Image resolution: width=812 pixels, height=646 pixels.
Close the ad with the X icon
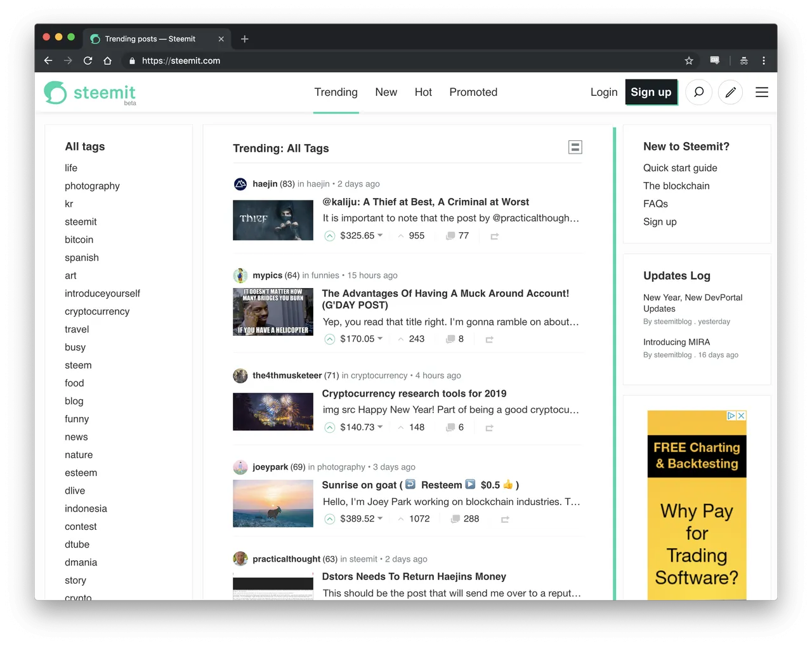[x=741, y=416]
